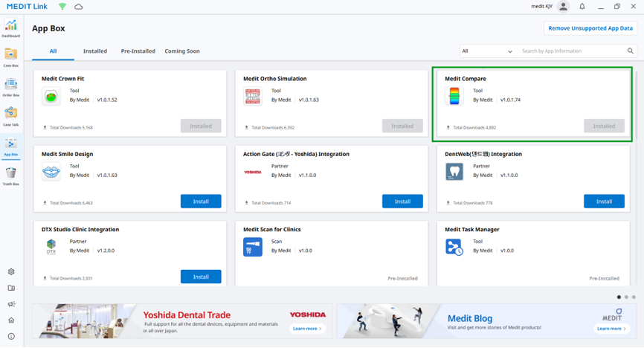Click the Yoshida Action Gate app icon
The height and width of the screenshot is (348, 644).
pyautogui.click(x=253, y=173)
